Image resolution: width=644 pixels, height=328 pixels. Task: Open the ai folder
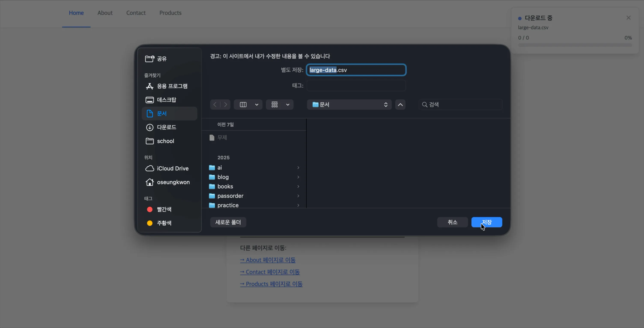pos(254,167)
